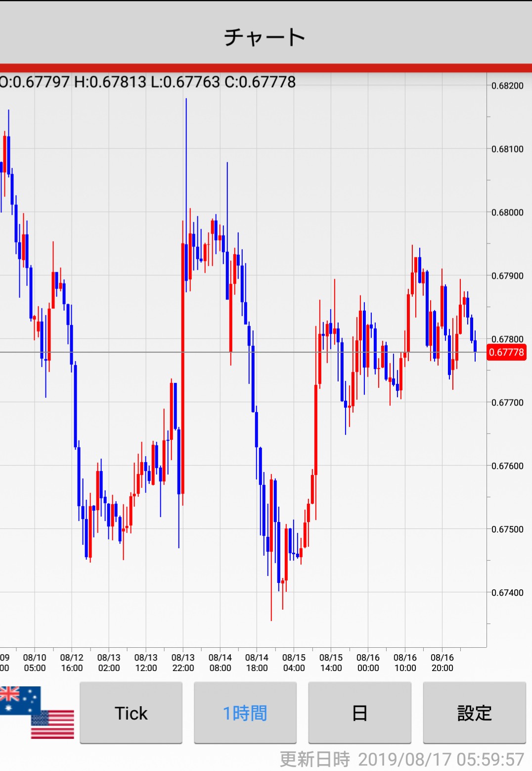
Task: Tap the OHLC readout text above chart
Action: point(147,82)
